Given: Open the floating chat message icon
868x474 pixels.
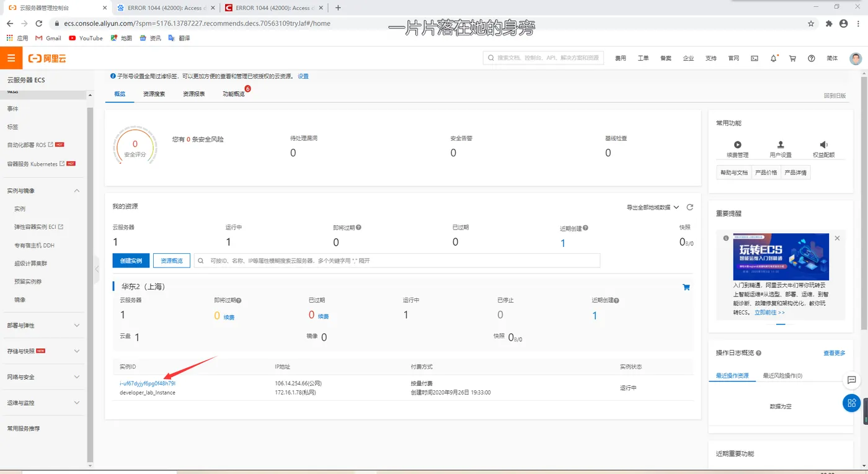Looking at the screenshot, I should [x=852, y=380].
